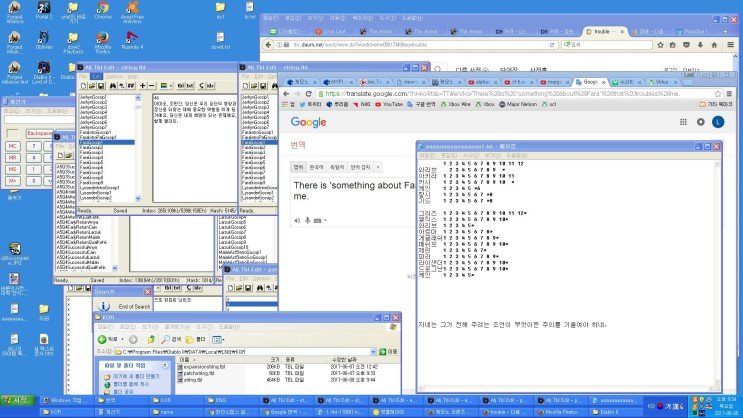This screenshot has height=418, width=743.
Task: Click green Back button in KOR Explorer
Action: pos(108,339)
